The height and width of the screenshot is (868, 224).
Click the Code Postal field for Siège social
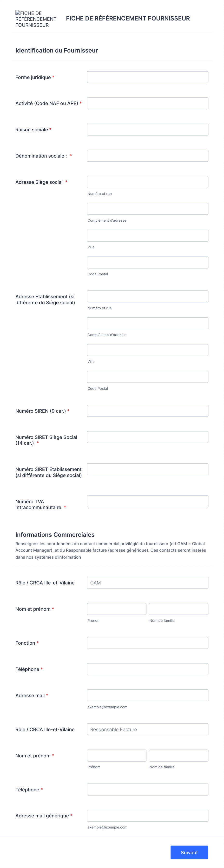click(147, 262)
